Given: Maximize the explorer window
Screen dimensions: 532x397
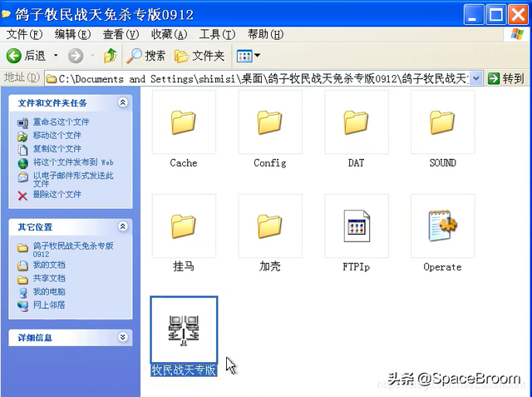Looking at the screenshot, I should [495, 15].
